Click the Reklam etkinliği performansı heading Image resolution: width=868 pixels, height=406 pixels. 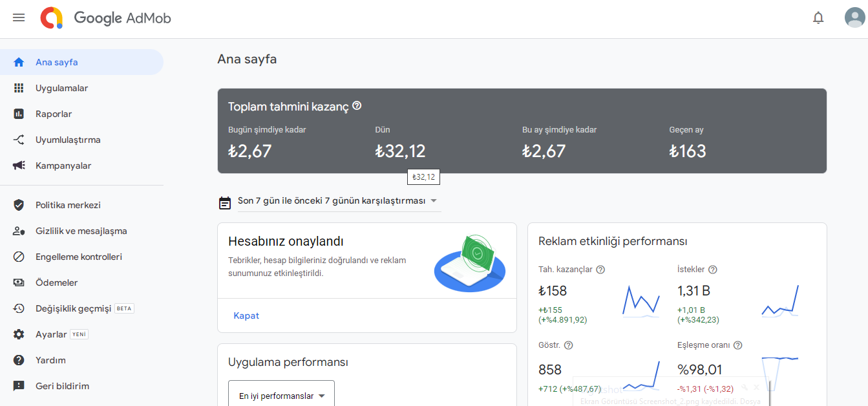613,241
